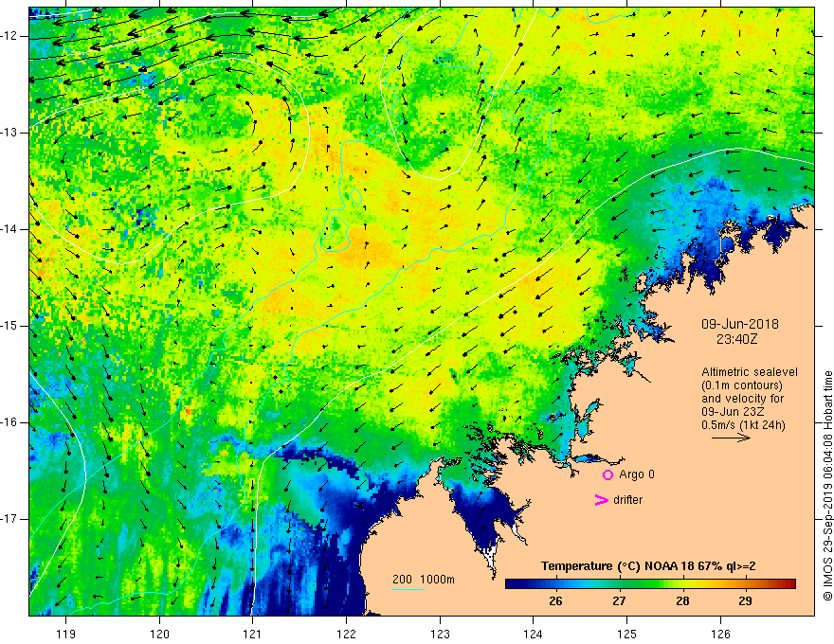Click the longitude label 124

tap(534, 634)
